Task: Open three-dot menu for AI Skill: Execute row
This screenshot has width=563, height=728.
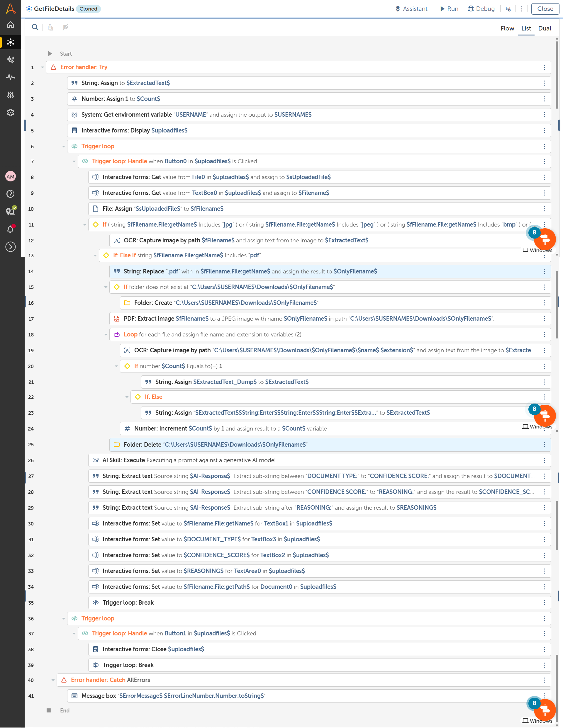Action: pos(544,460)
